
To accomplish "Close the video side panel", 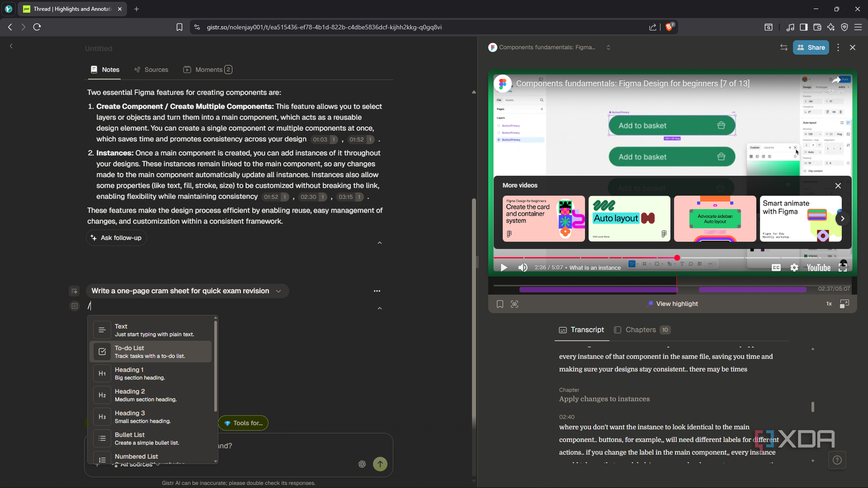I will click(853, 47).
